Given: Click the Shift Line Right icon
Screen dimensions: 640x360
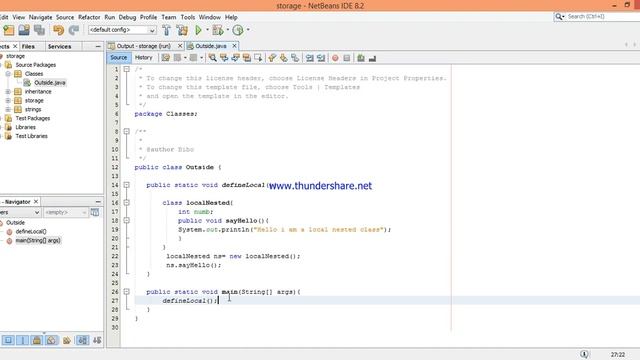Looking at the screenshot, I should (x=321, y=58).
